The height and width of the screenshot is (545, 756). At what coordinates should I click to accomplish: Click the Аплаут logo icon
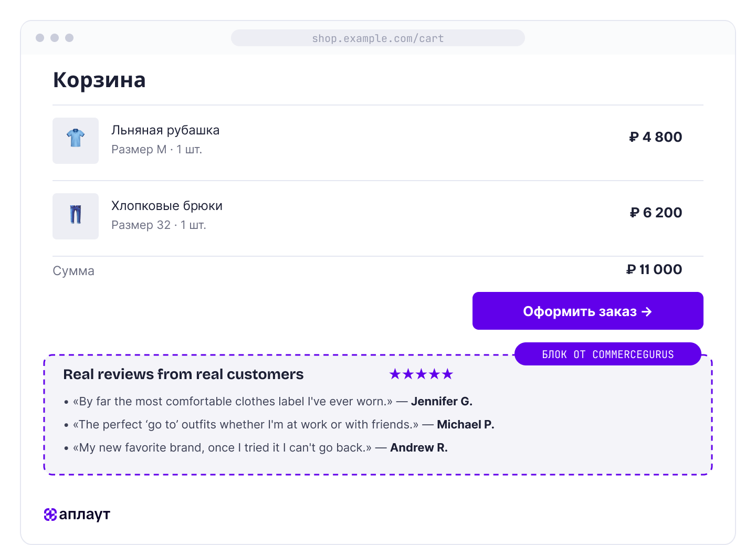click(x=50, y=515)
